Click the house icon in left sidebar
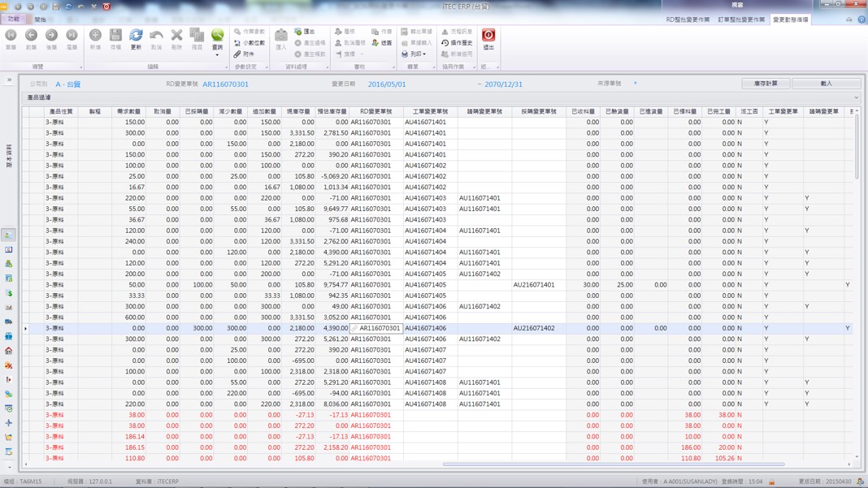Image resolution: width=868 pixels, height=488 pixels. [8, 351]
